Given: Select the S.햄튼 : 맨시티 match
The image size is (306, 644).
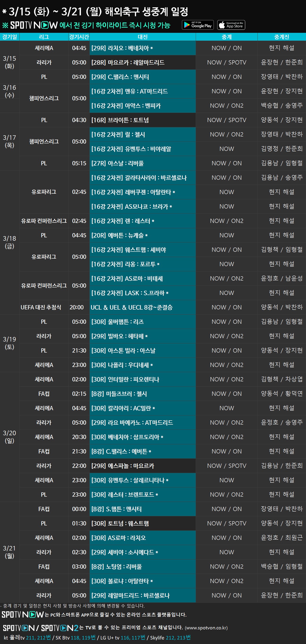Looking at the screenshot, I should tap(143, 509).
